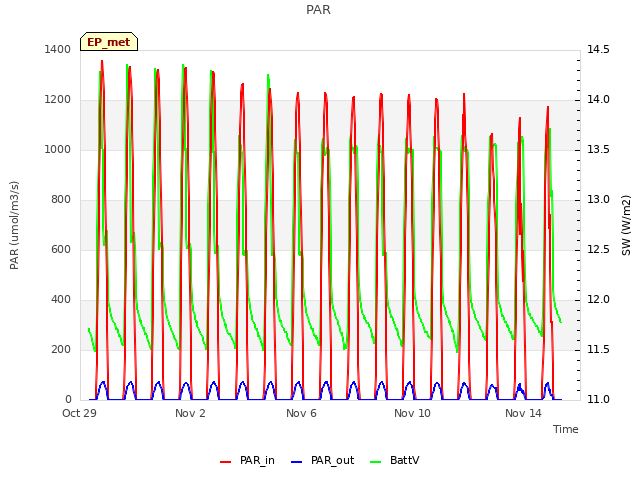The image size is (640, 480).
Task: Click the red PAR_in legend swatch
Action: (226, 462)
